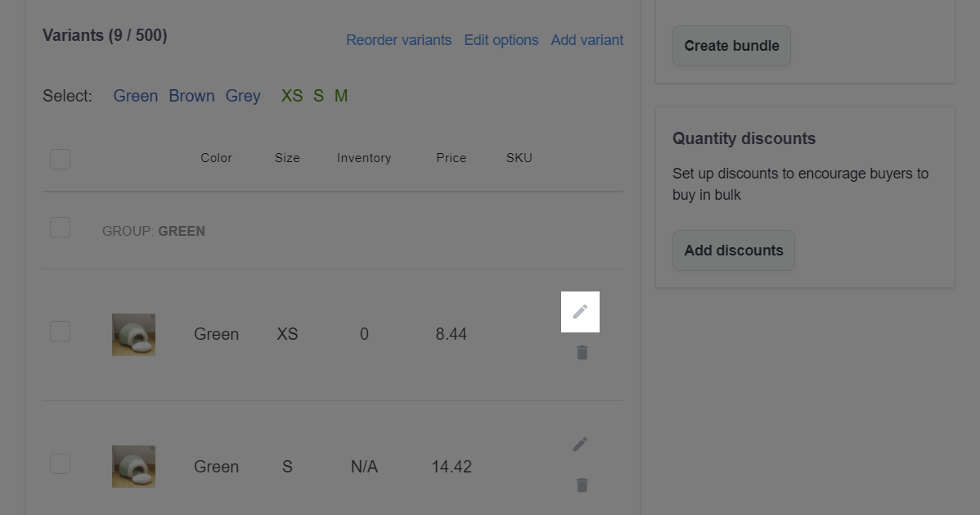The image size is (980, 515).
Task: Check the GROUP: GREEN checkbox
Action: click(x=60, y=227)
